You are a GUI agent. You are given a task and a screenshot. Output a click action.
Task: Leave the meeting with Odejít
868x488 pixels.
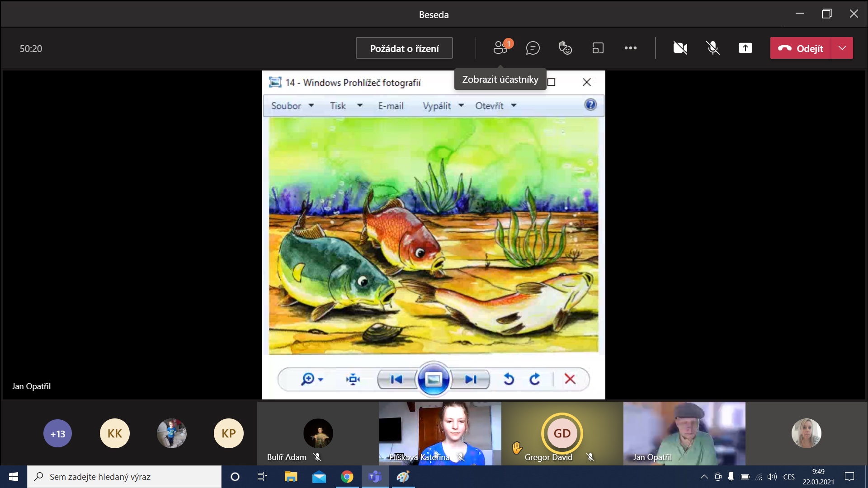[801, 48]
